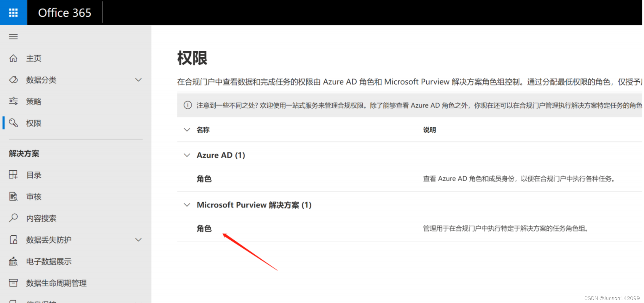Click the 权限 key icon
This screenshot has width=644, height=303.
(13, 123)
